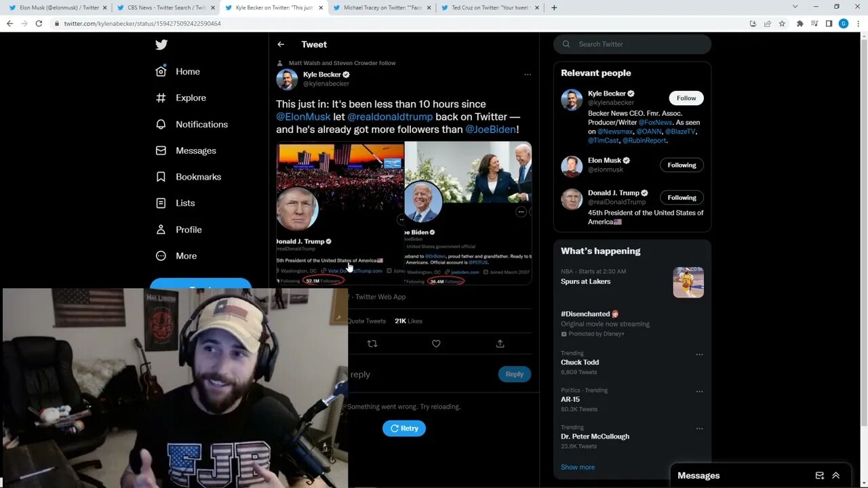The width and height of the screenshot is (868, 488).
Task: Open the Biden profile screenshot image
Action: click(x=468, y=213)
